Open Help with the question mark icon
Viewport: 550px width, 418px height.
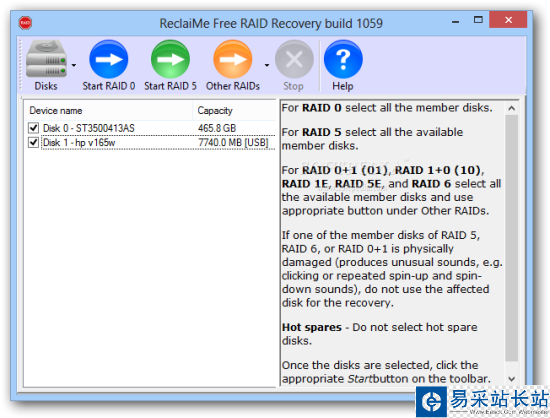point(343,66)
